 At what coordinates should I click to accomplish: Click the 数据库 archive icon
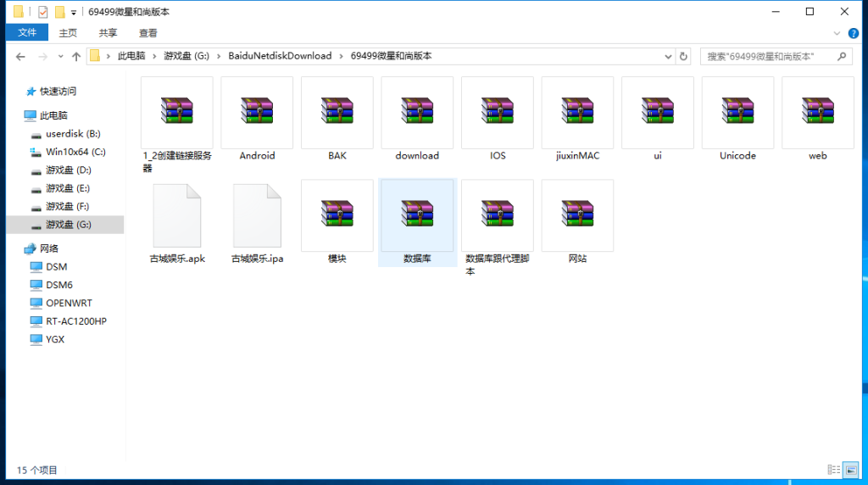tap(417, 215)
